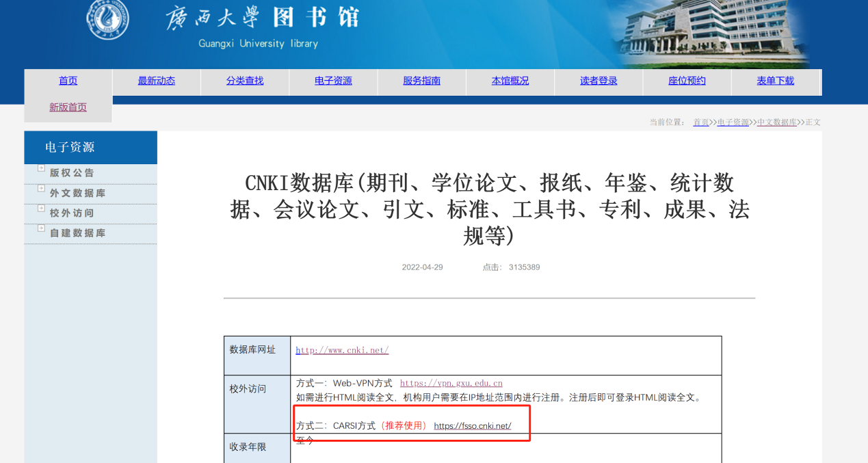Go to 最新动态 in navigation bar
The image size is (868, 463).
pos(157,81)
